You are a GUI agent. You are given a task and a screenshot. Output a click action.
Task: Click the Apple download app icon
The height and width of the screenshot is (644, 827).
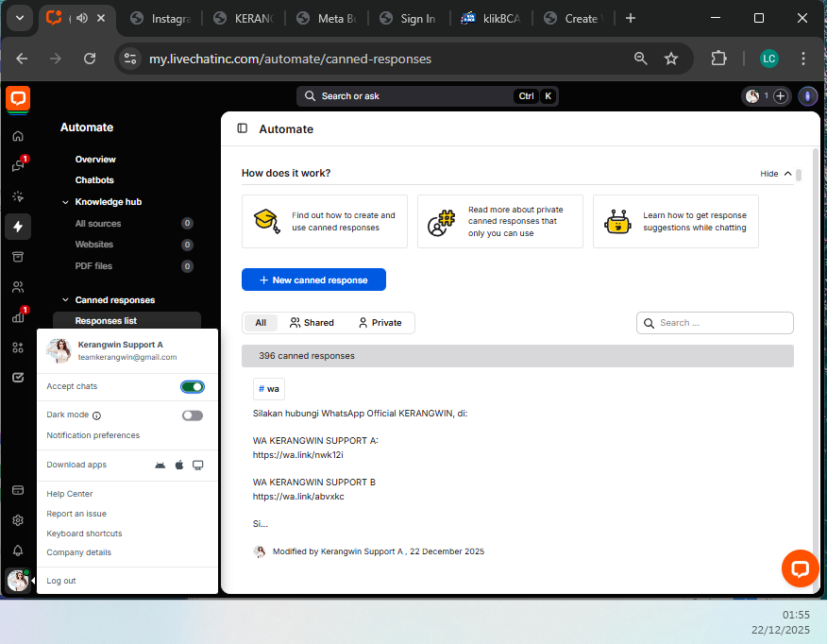click(x=179, y=465)
